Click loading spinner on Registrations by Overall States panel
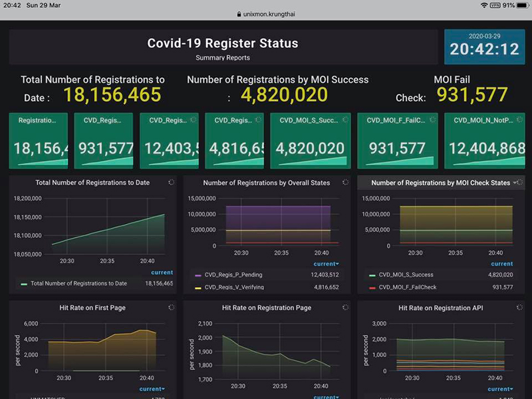This screenshot has height=399, width=532. (x=345, y=182)
